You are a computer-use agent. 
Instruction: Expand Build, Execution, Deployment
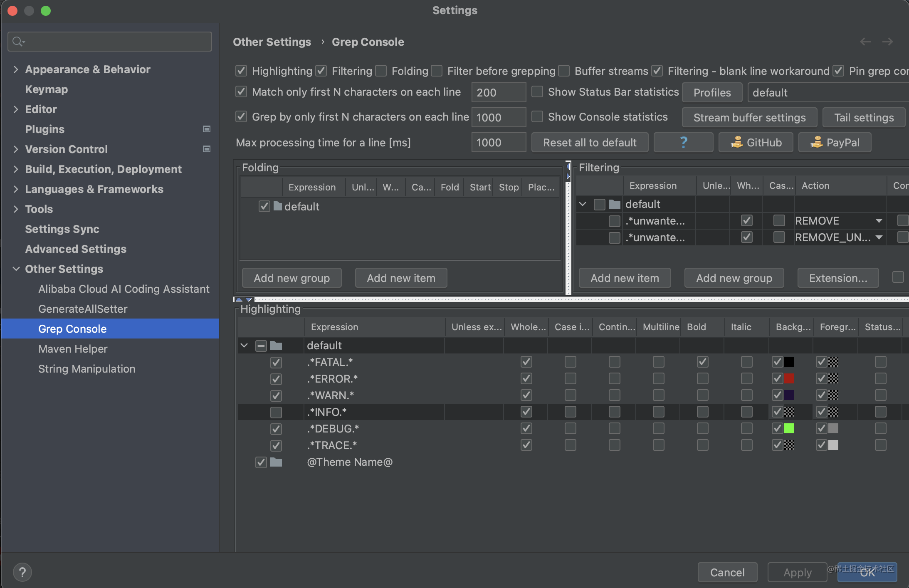16,169
